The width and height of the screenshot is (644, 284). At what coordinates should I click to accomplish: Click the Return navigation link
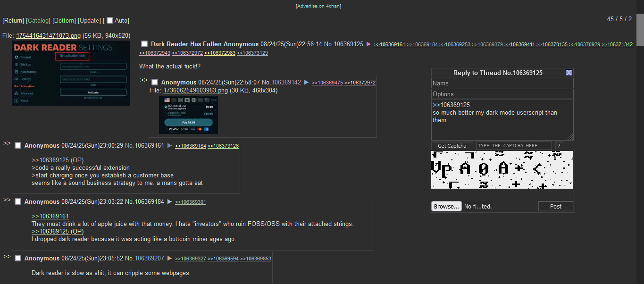click(x=13, y=20)
